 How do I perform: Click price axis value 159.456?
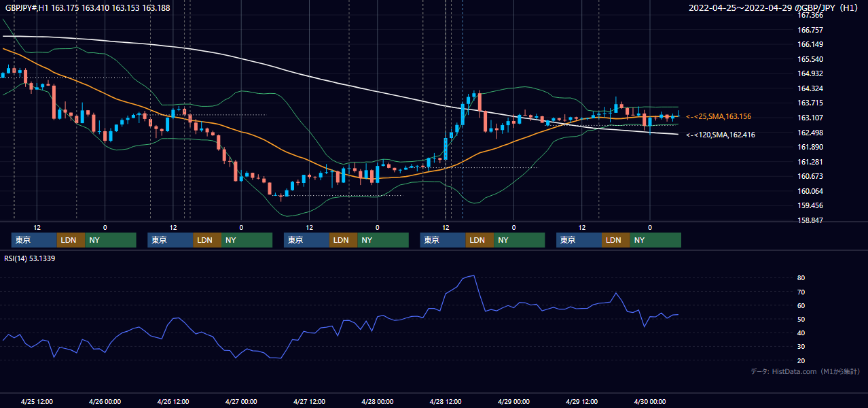point(810,205)
